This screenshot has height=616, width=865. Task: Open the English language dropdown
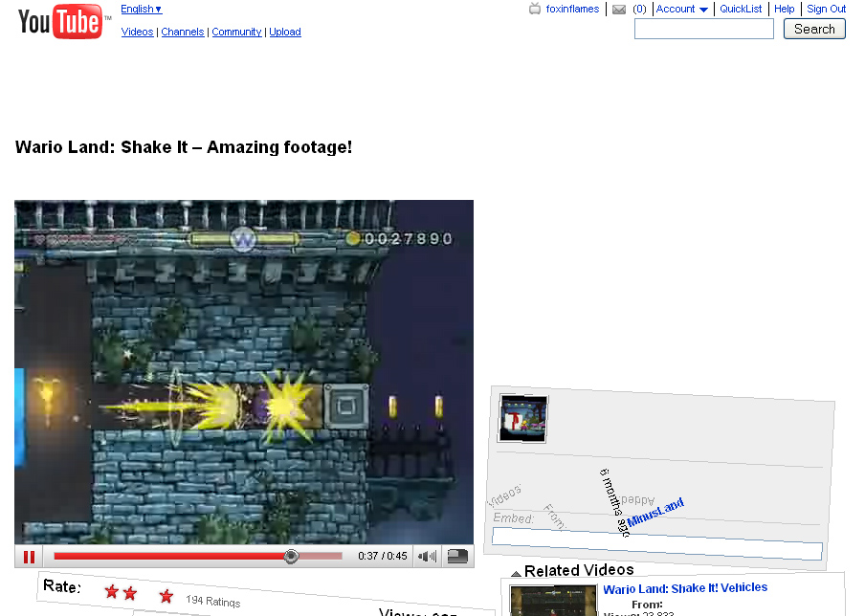[142, 9]
